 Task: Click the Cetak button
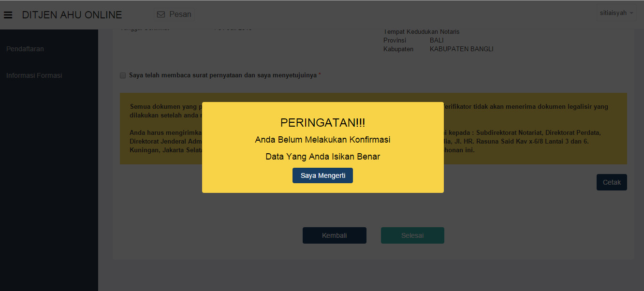pyautogui.click(x=612, y=182)
